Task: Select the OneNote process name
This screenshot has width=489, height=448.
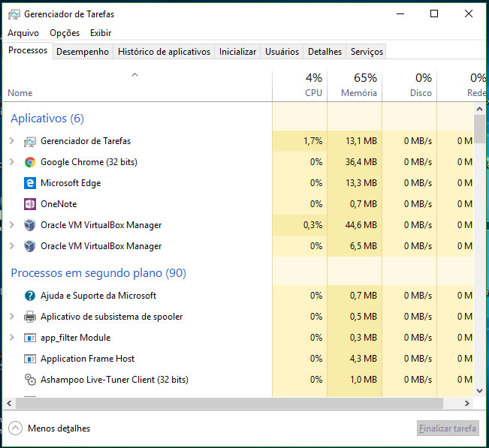Action: [x=59, y=204]
